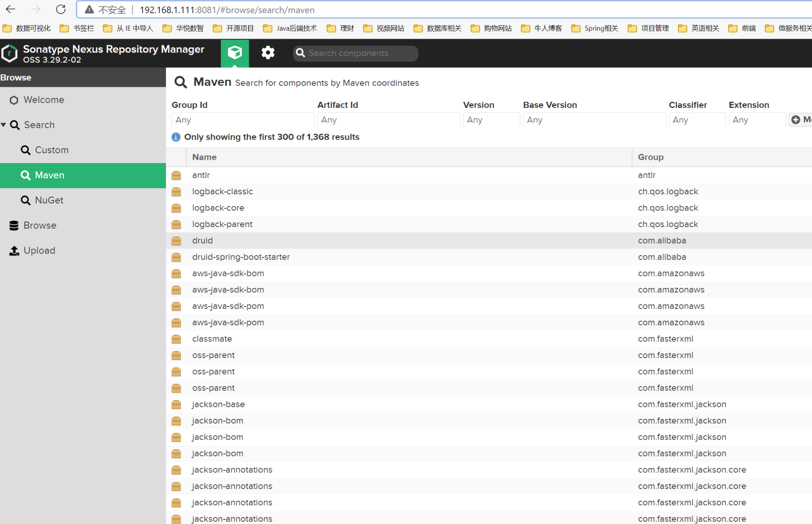
Task: Sort by the Group column header
Action: click(722, 157)
